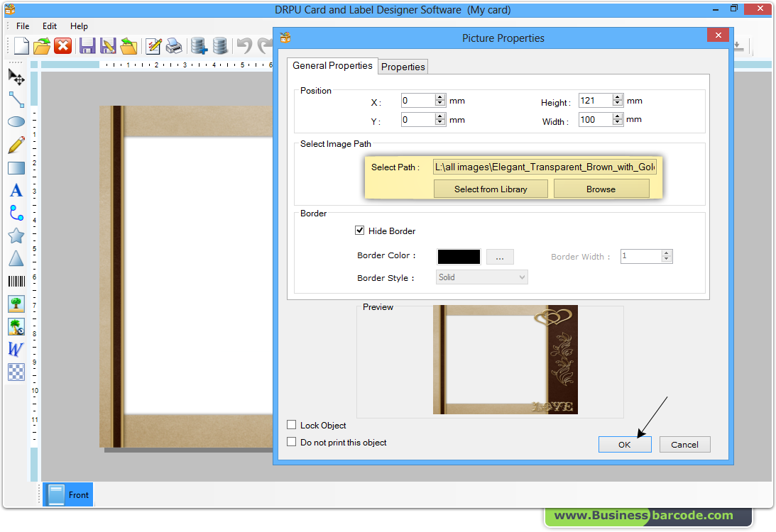The image size is (776, 532).
Task: Select the Pencil drawing tool
Action: pyautogui.click(x=16, y=145)
